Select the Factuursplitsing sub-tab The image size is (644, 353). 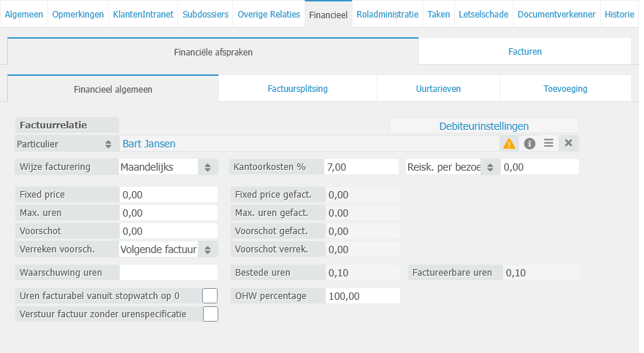(297, 88)
